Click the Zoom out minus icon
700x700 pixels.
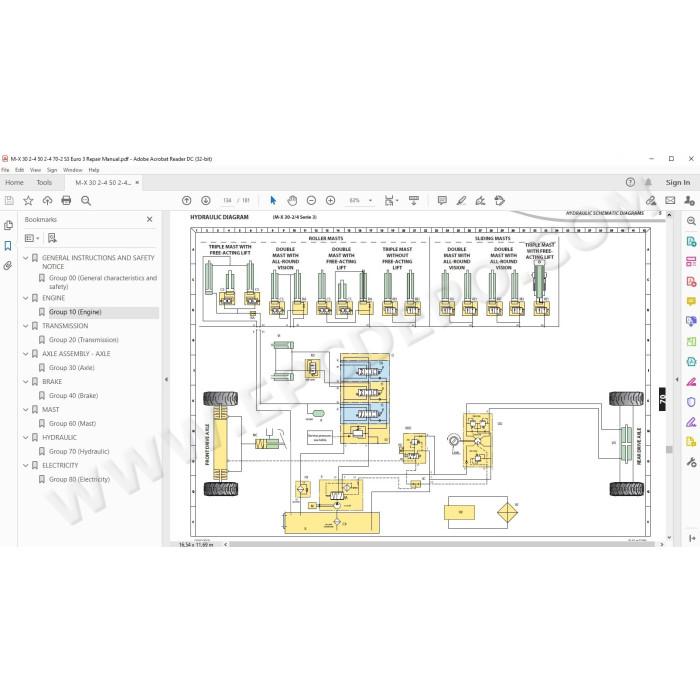click(312, 200)
